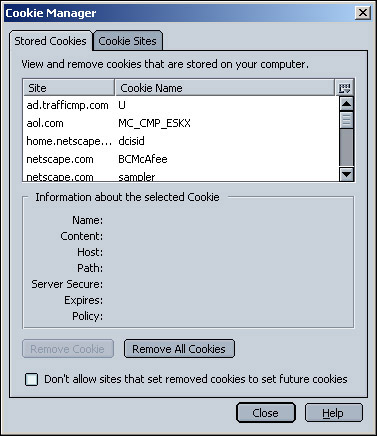
Task: Click the cookie list scrollbar thumb
Action: (346, 120)
